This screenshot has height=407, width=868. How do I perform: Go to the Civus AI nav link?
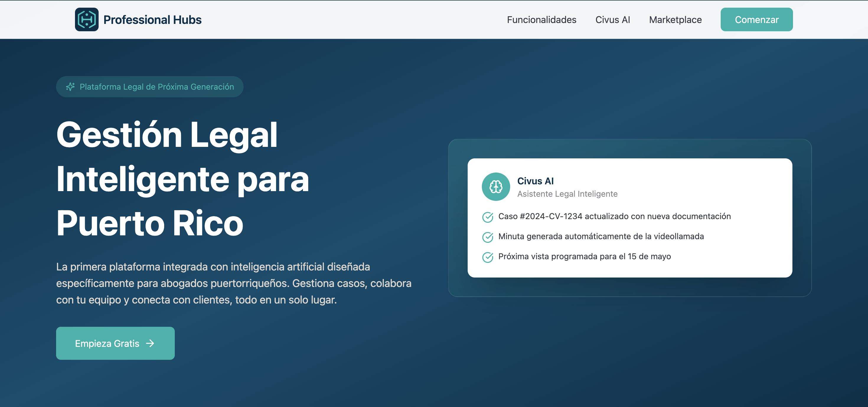pos(613,20)
